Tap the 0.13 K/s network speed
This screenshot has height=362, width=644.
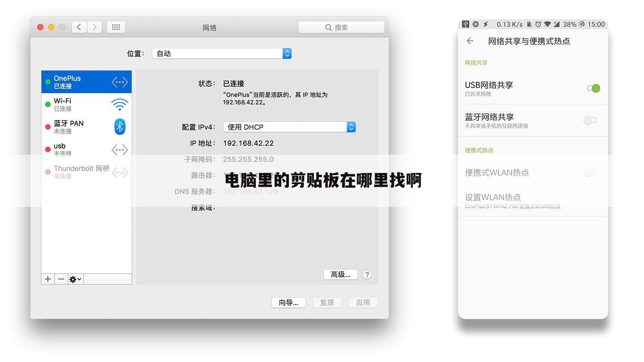(x=509, y=24)
